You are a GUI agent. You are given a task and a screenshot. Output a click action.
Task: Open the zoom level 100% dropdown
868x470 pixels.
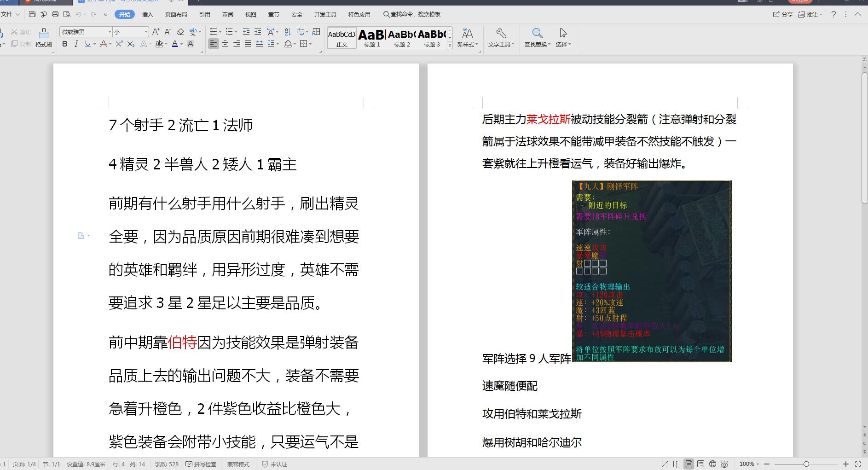pyautogui.click(x=749, y=464)
